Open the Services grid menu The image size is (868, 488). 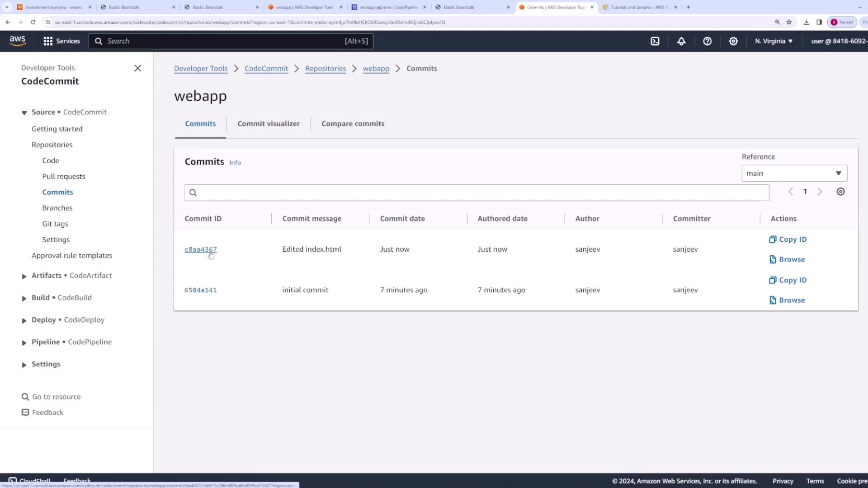61,41
